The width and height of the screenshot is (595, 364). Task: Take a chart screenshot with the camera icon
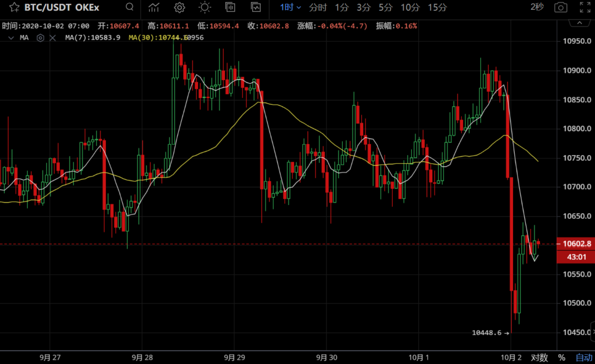point(561,7)
